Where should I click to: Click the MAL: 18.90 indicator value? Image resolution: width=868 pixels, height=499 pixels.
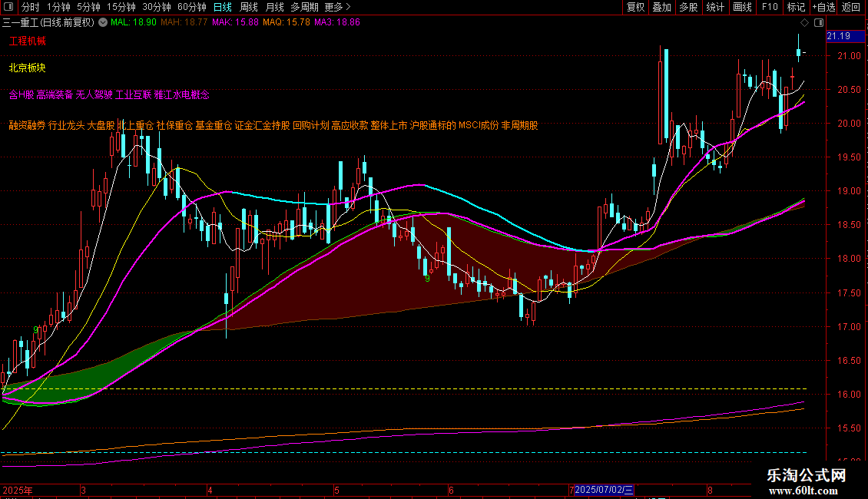coord(134,22)
